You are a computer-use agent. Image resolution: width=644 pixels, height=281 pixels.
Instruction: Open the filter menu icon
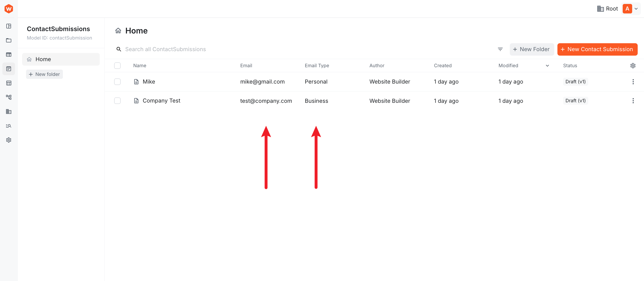point(500,49)
